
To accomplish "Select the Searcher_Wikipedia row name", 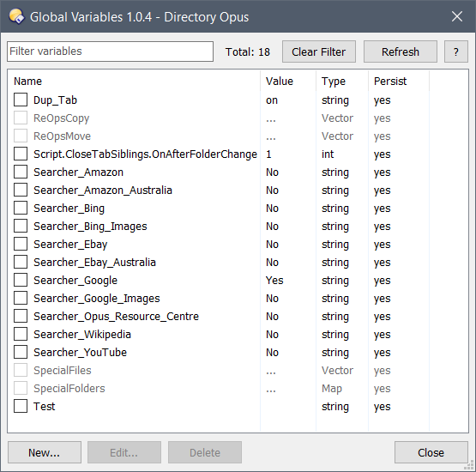I will [82, 335].
